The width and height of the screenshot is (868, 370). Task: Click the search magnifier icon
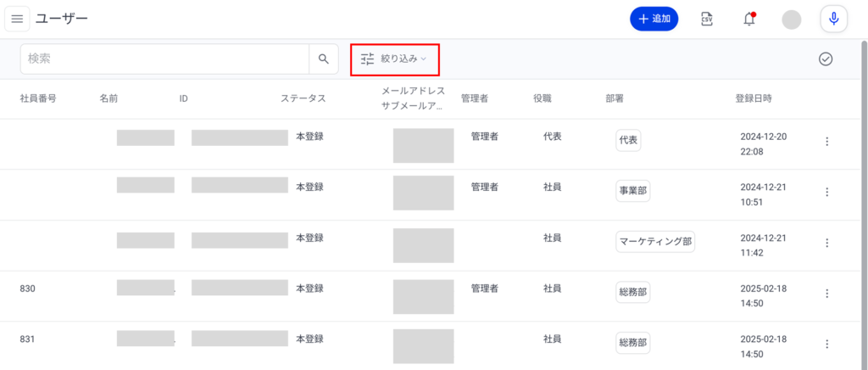pyautogui.click(x=323, y=59)
